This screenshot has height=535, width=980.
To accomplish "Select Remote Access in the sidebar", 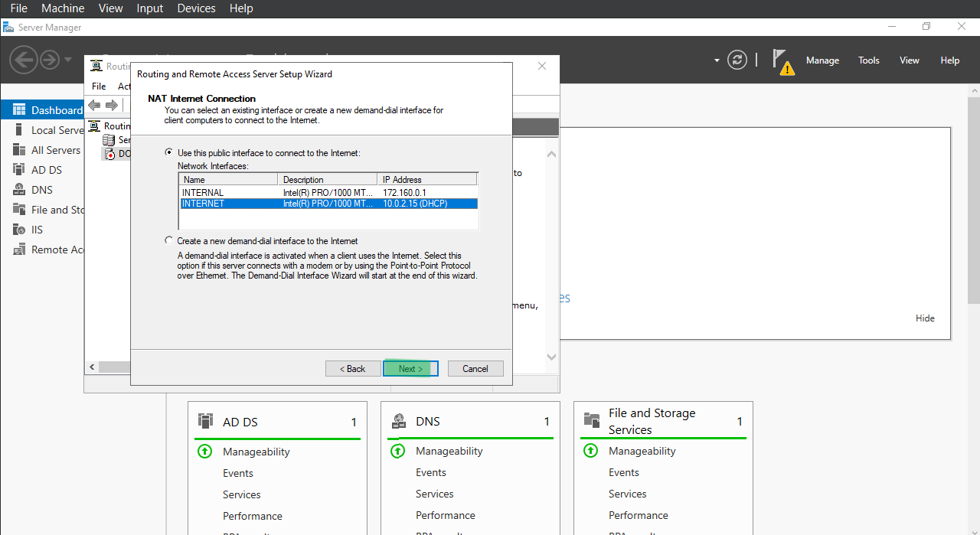I will pyautogui.click(x=42, y=250).
